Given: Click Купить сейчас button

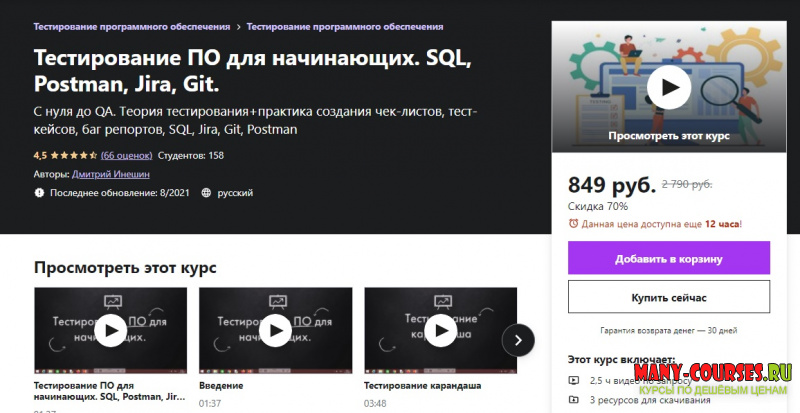Looking at the screenshot, I should click(669, 297).
